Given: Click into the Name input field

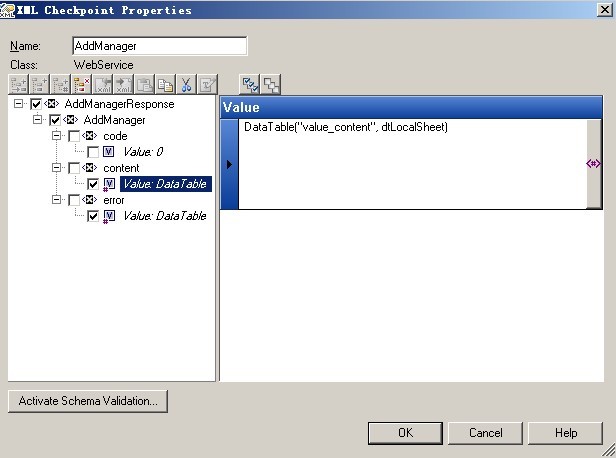Looking at the screenshot, I should point(160,46).
